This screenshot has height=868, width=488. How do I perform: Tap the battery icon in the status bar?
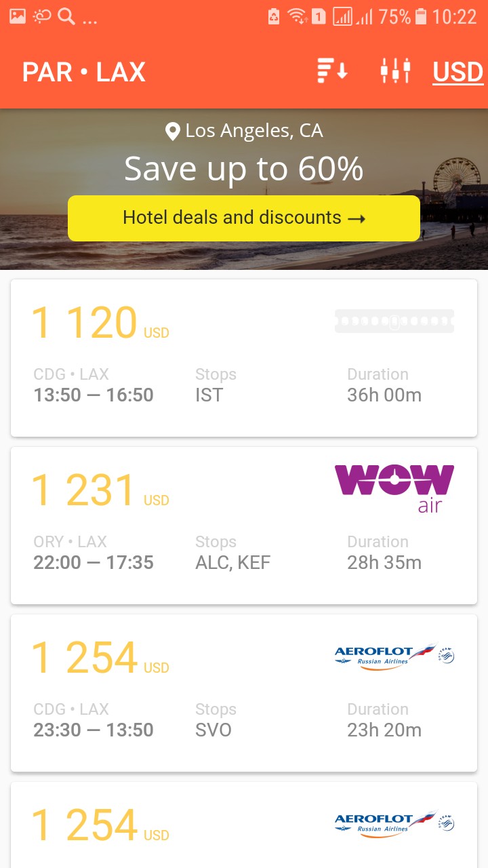(x=421, y=16)
